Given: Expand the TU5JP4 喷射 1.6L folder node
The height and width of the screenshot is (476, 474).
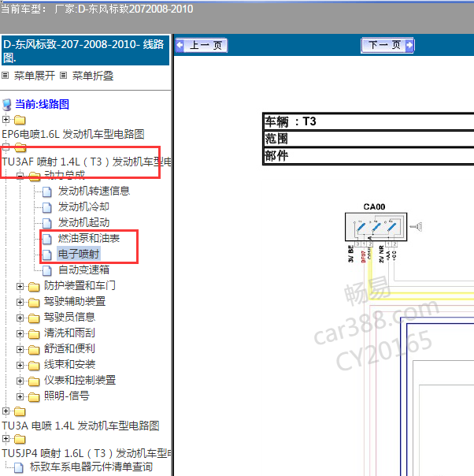Looking at the screenshot, I should click(x=6, y=439).
